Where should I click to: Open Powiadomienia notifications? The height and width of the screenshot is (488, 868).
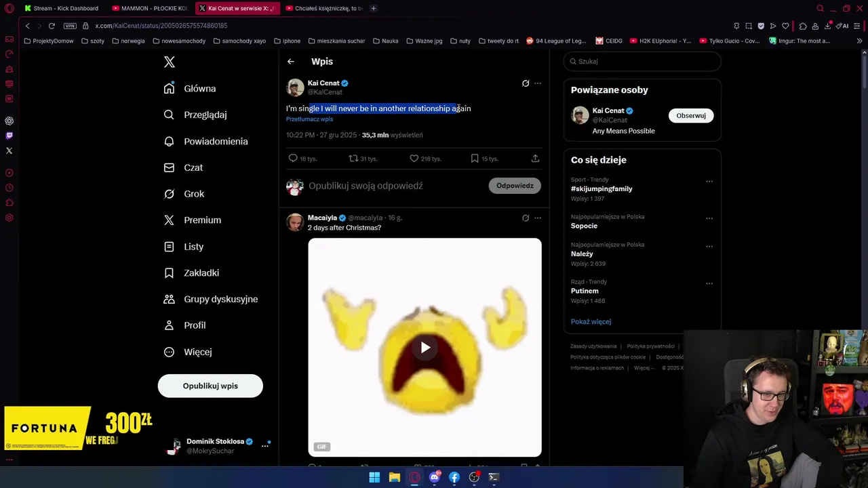[206, 141]
